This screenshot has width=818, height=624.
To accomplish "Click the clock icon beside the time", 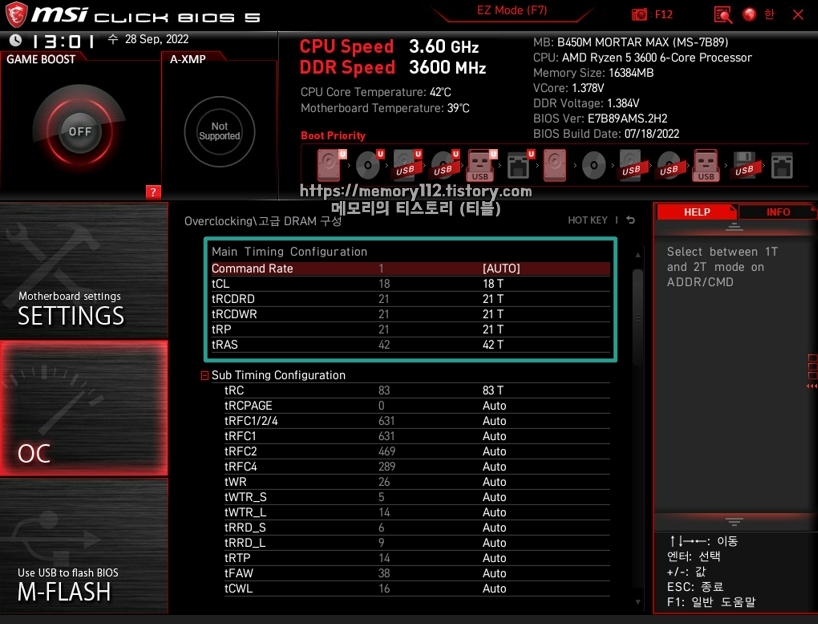I will tap(16, 40).
